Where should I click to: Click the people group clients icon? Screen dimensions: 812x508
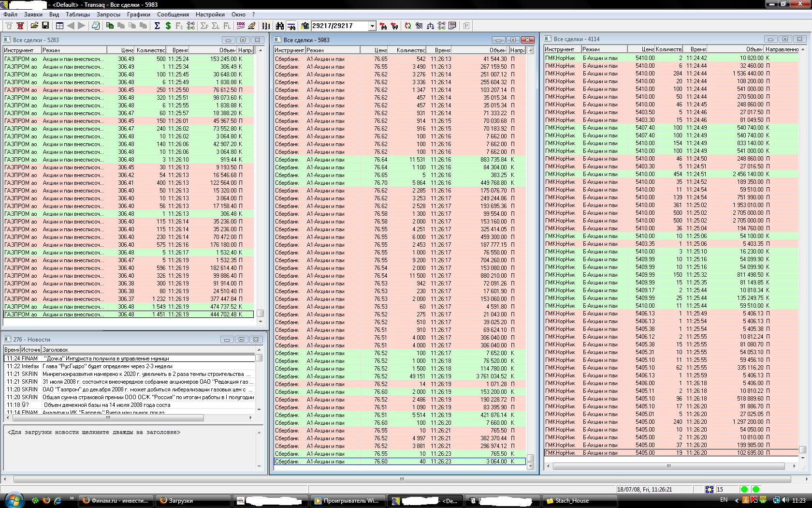[x=305, y=26]
